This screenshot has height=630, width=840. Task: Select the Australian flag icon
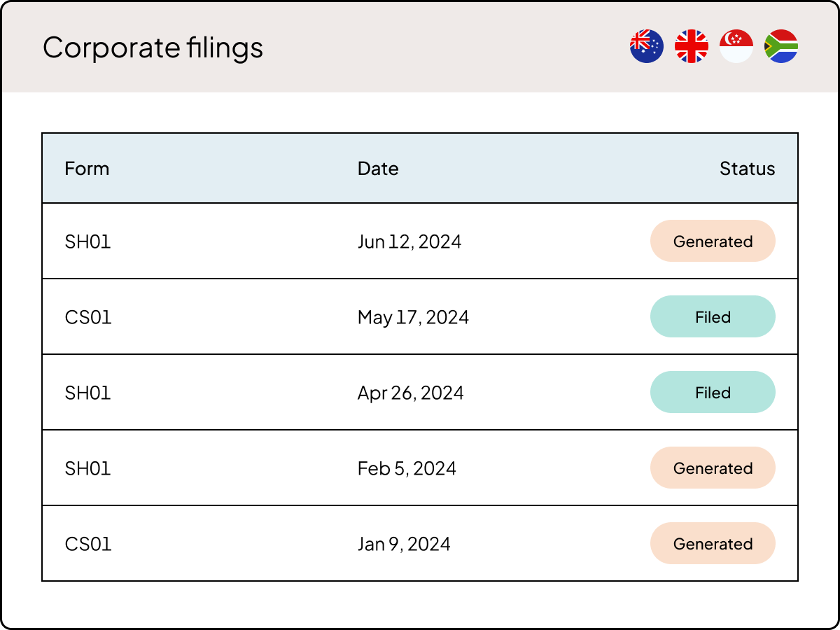point(646,45)
